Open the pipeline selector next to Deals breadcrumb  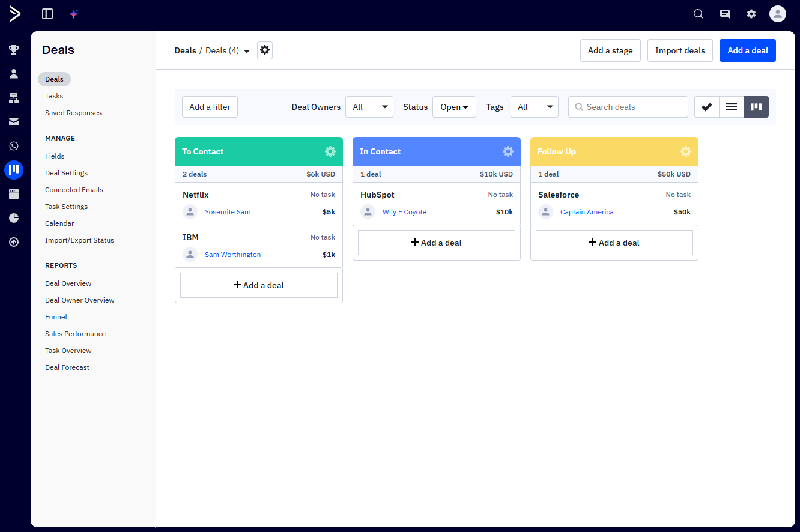[x=247, y=50]
